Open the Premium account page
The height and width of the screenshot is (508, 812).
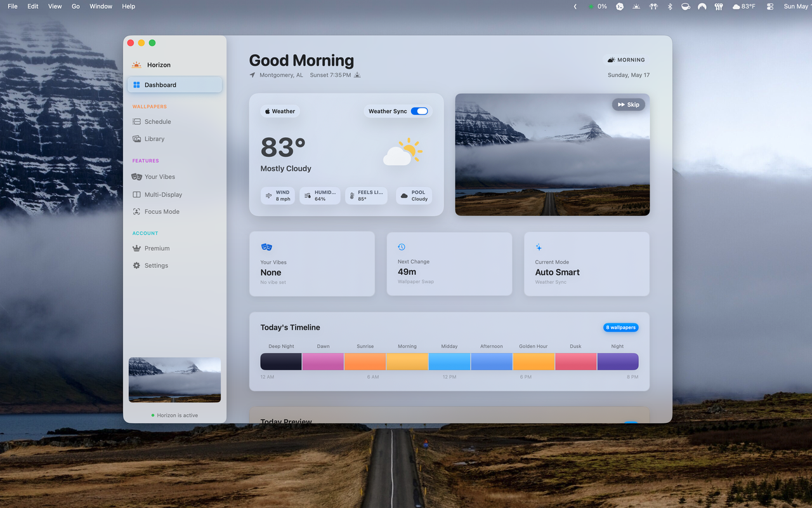coord(174,249)
